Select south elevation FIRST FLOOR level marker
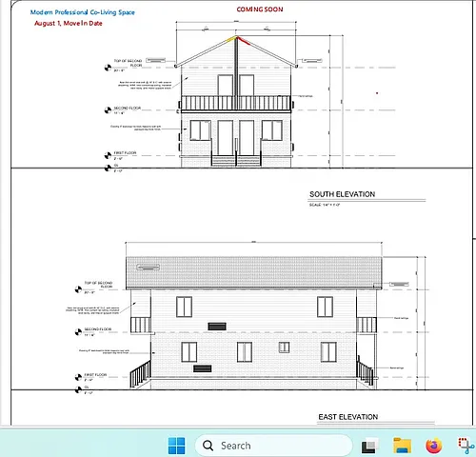The height and width of the screenshot is (457, 476). coord(108,155)
